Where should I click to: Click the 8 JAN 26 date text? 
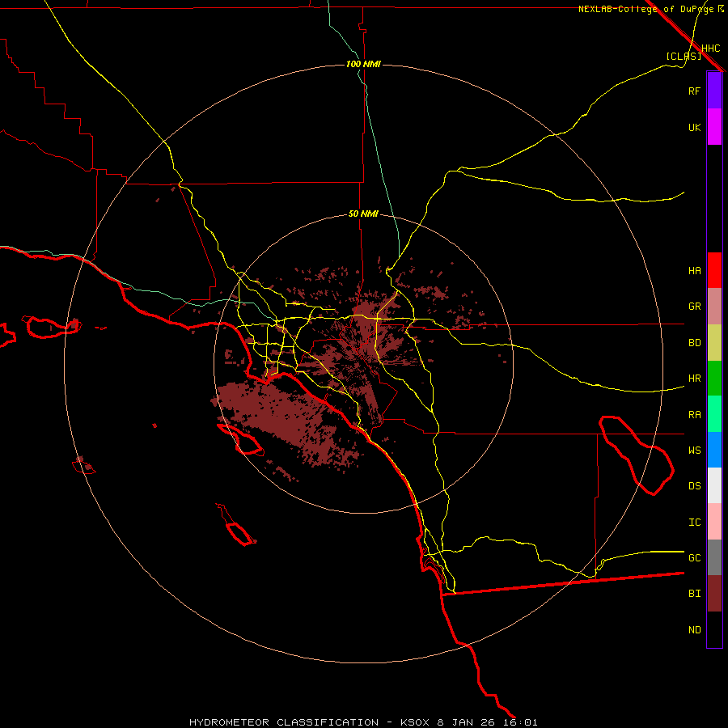coord(465,722)
